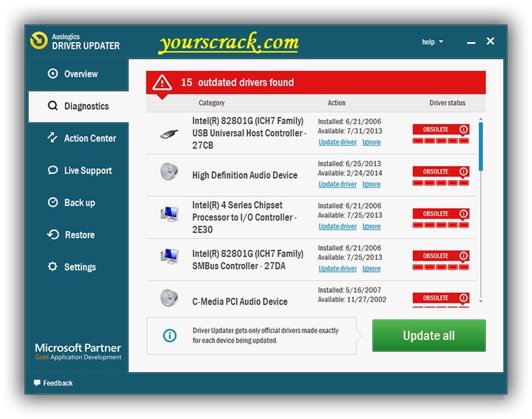Image resolution: width=532 pixels, height=419 pixels.
Task: Click info icon on C-Media OBSOLETE badge
Action: click(x=463, y=298)
